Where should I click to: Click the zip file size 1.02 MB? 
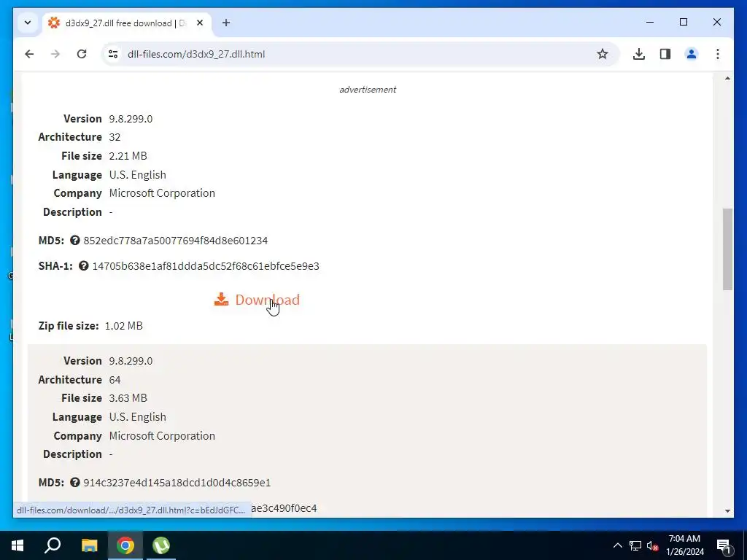pos(123,326)
